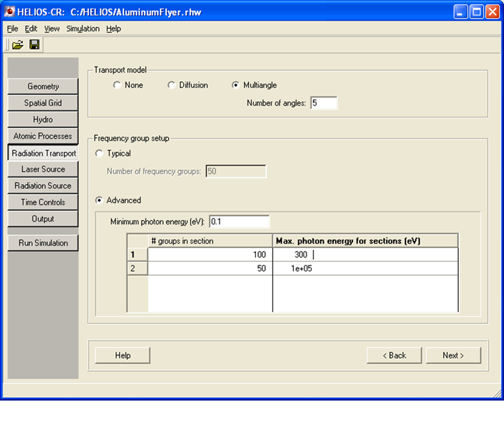
Task: Open the Atomic Processes section
Action: point(43,136)
